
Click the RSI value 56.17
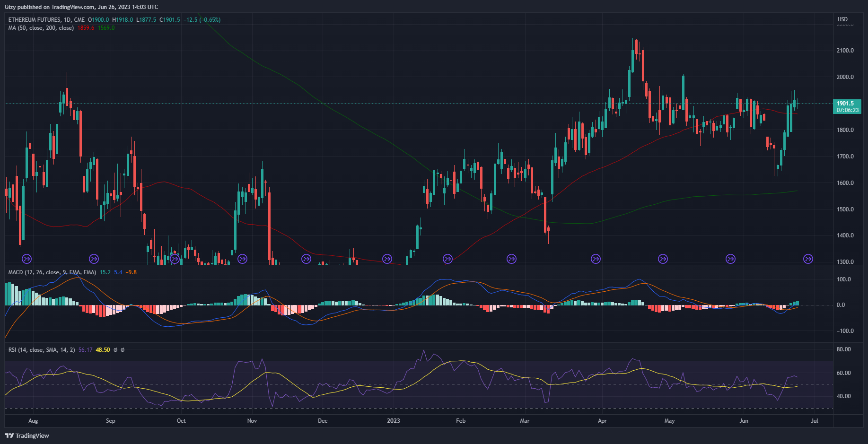[x=86, y=350]
